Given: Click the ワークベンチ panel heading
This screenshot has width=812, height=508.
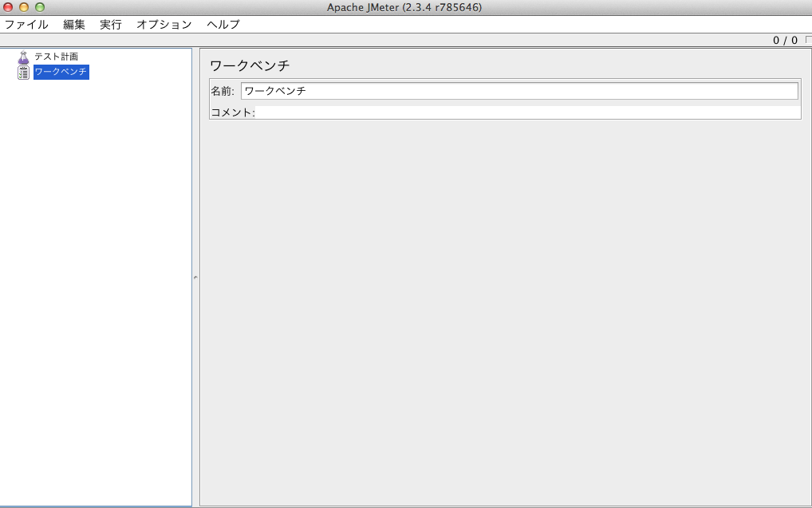Looking at the screenshot, I should pyautogui.click(x=250, y=65).
